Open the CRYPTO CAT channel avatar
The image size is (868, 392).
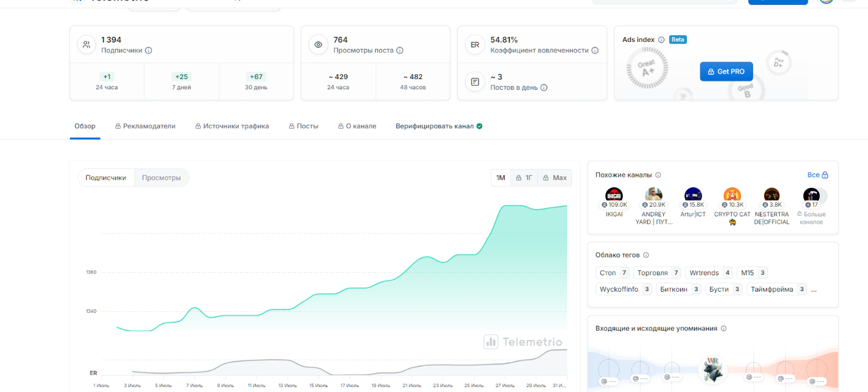click(732, 195)
